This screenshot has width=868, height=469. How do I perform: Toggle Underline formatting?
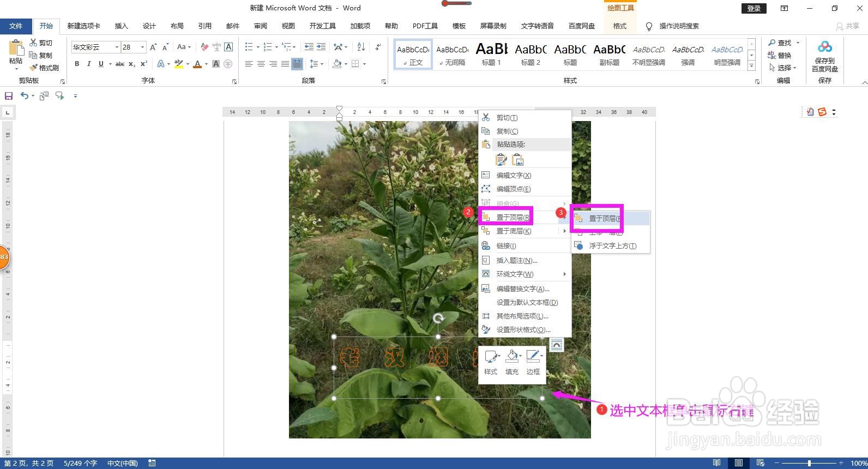(x=101, y=64)
